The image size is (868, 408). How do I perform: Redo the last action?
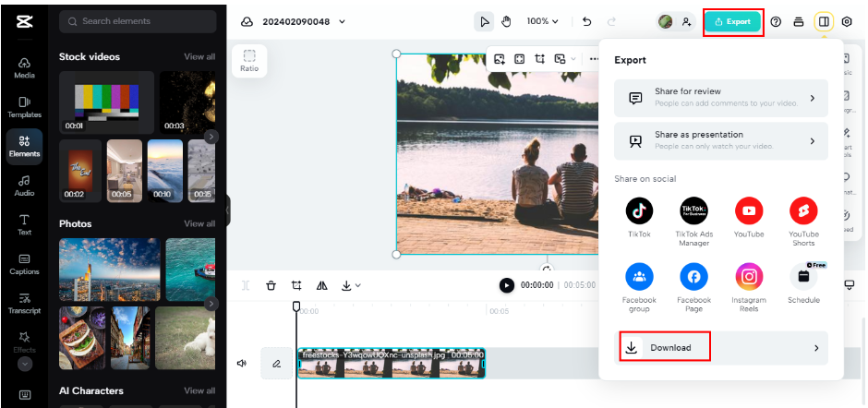pos(611,21)
